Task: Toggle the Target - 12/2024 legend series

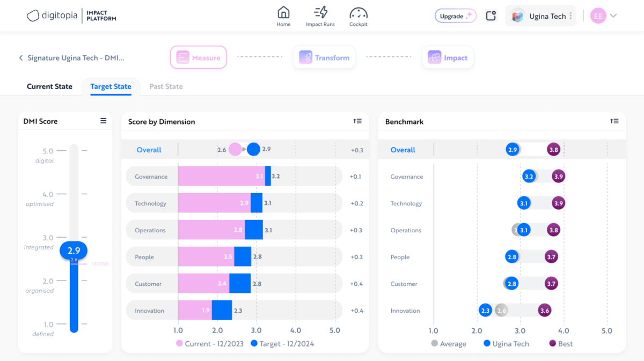Action: (x=282, y=344)
